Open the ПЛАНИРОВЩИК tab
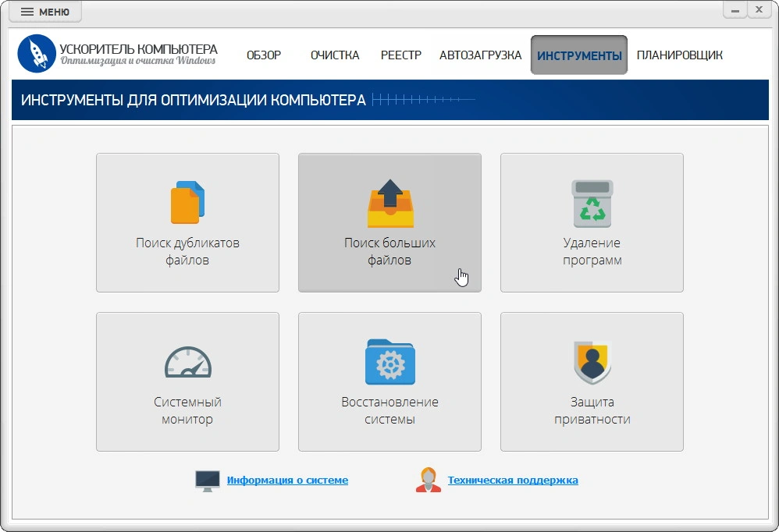779x532 pixels. tap(680, 55)
